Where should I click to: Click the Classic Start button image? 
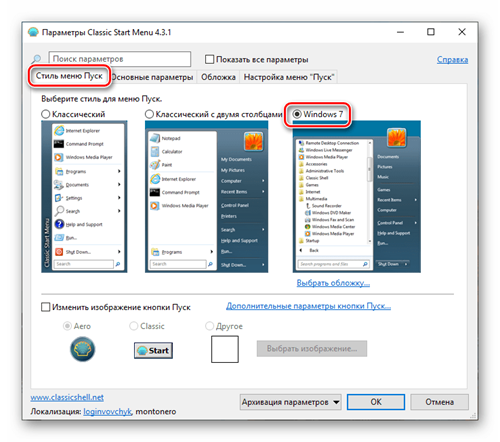(x=153, y=350)
